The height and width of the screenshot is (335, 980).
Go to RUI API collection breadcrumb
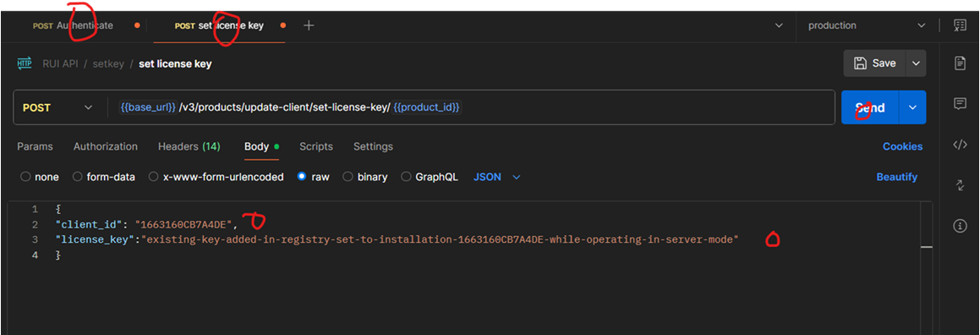click(61, 63)
